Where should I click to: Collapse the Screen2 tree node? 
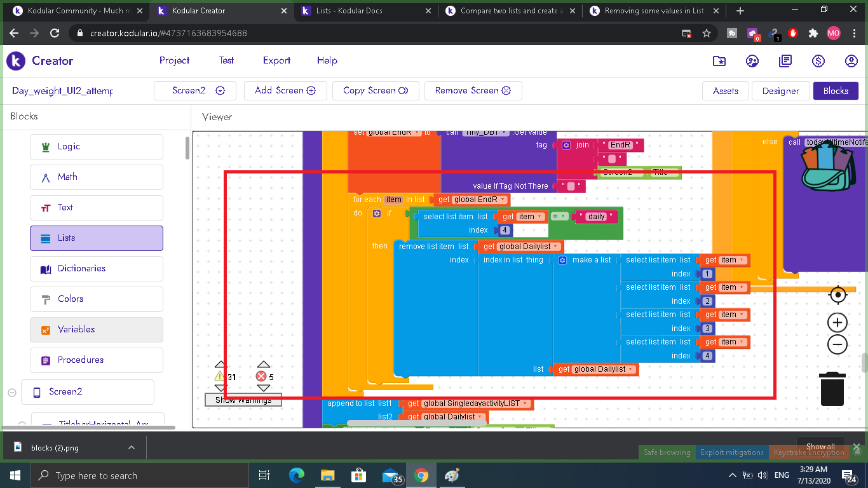click(11, 392)
